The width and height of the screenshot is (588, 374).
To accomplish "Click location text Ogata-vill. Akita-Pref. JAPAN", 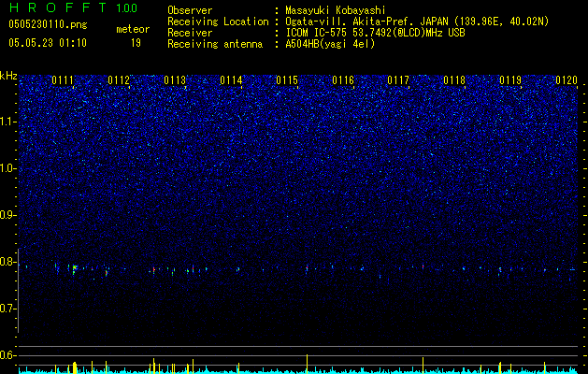I will coord(368,22).
